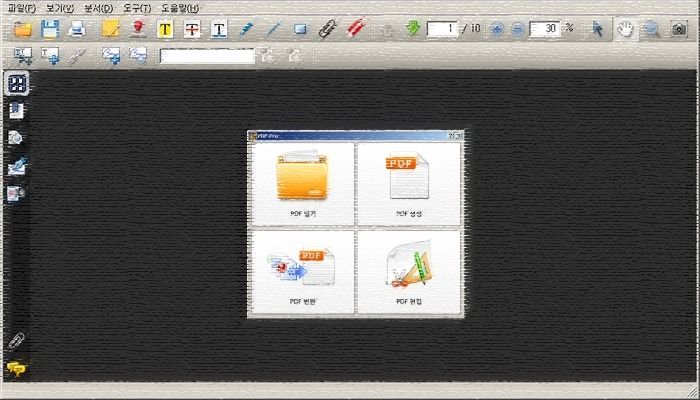Select the yellow text highlight tool
The image size is (700, 400).
[x=165, y=29]
